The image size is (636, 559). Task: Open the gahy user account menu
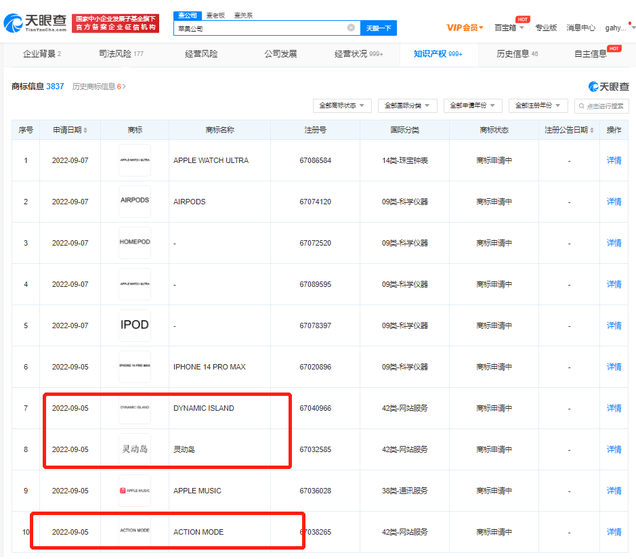[619, 28]
